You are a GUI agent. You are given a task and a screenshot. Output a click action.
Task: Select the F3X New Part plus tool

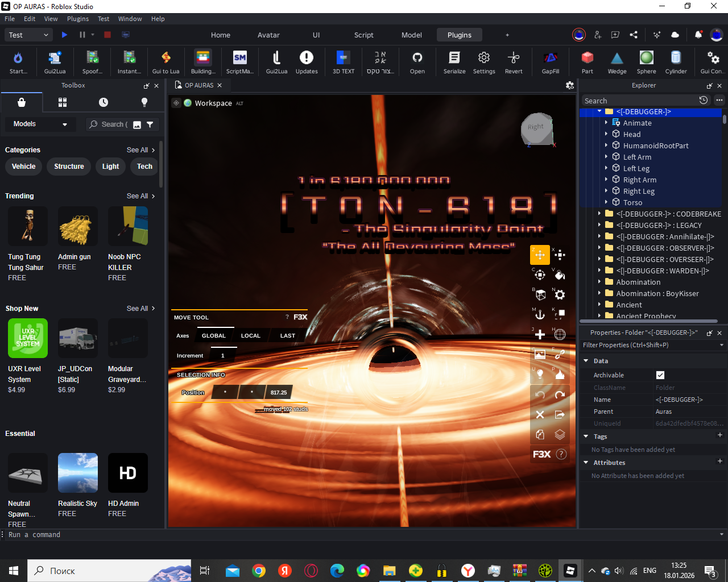pos(540,334)
